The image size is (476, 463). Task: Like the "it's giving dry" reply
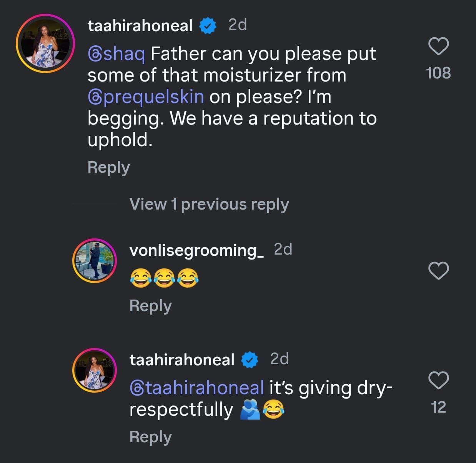click(x=438, y=380)
